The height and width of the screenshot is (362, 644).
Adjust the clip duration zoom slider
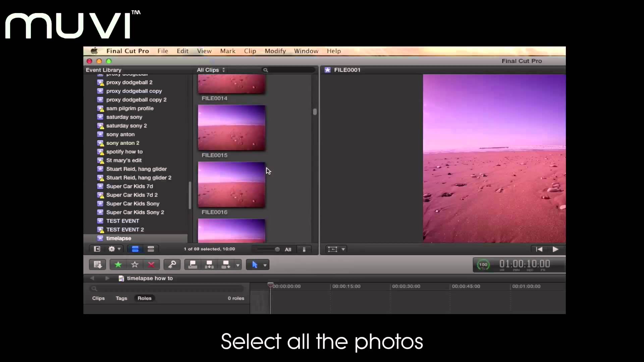(x=277, y=249)
